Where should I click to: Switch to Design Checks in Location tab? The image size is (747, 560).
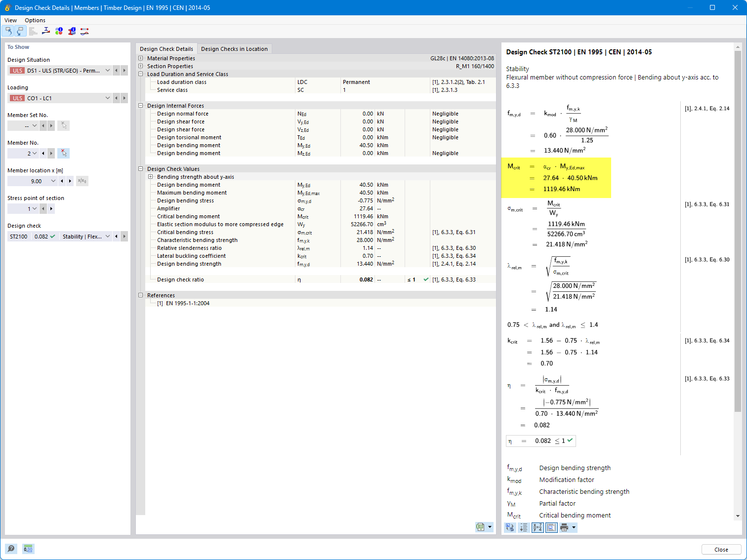coord(234,49)
